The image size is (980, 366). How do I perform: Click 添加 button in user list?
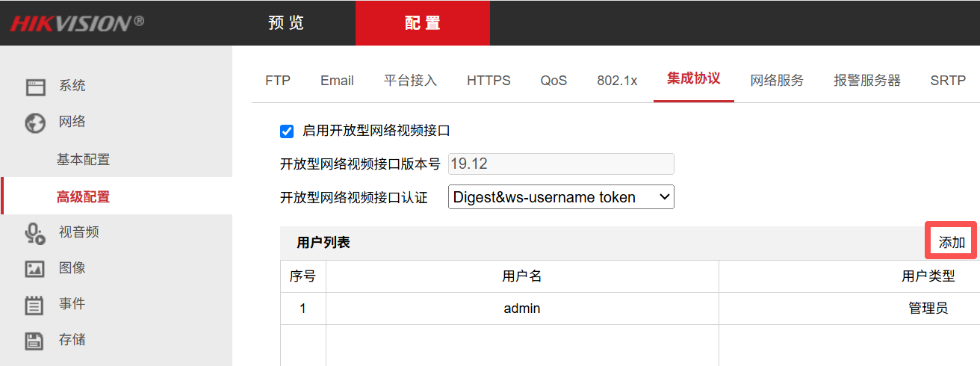click(x=952, y=243)
